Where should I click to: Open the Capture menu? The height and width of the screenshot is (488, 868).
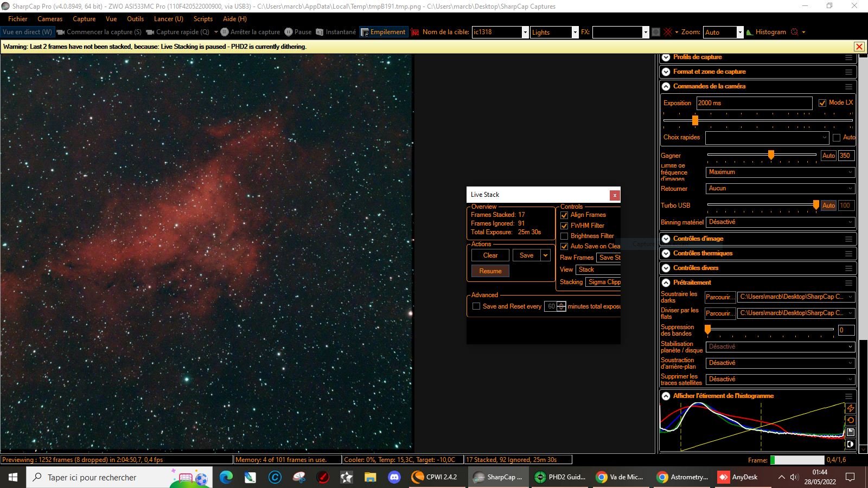(x=84, y=19)
